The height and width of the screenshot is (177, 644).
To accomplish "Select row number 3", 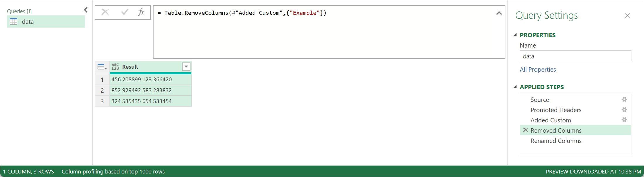I will coord(102,101).
